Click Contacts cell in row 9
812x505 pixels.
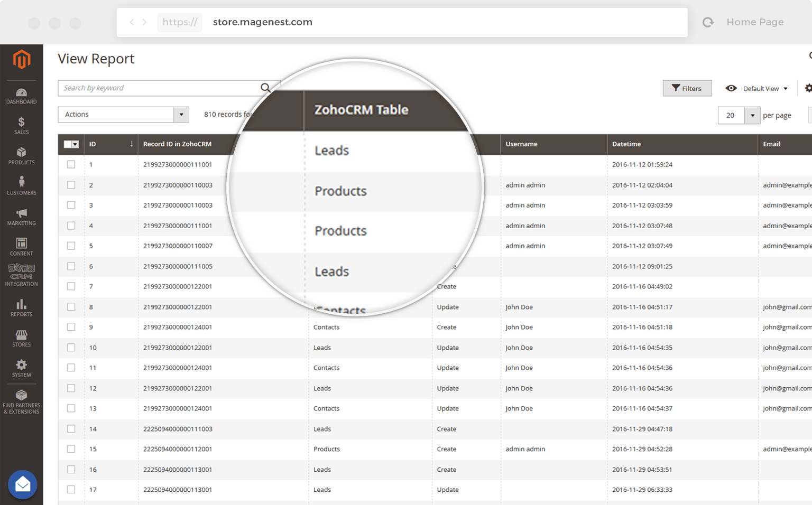tap(326, 327)
